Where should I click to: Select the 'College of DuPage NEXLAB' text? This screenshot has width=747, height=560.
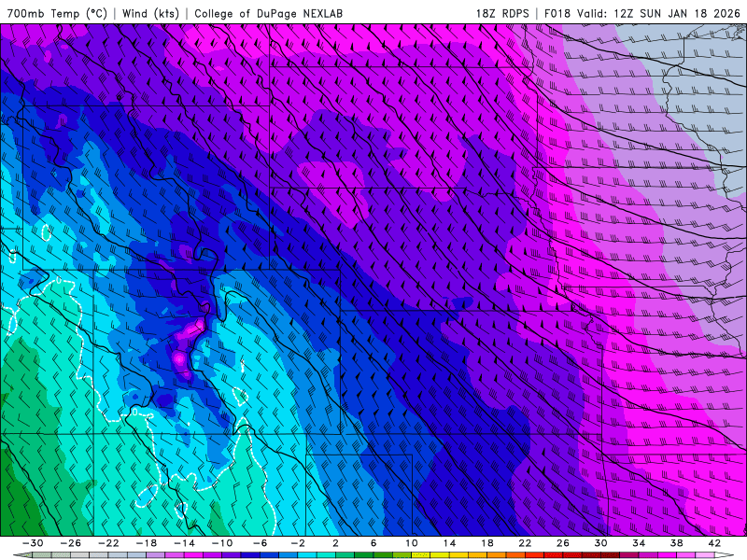click(268, 13)
